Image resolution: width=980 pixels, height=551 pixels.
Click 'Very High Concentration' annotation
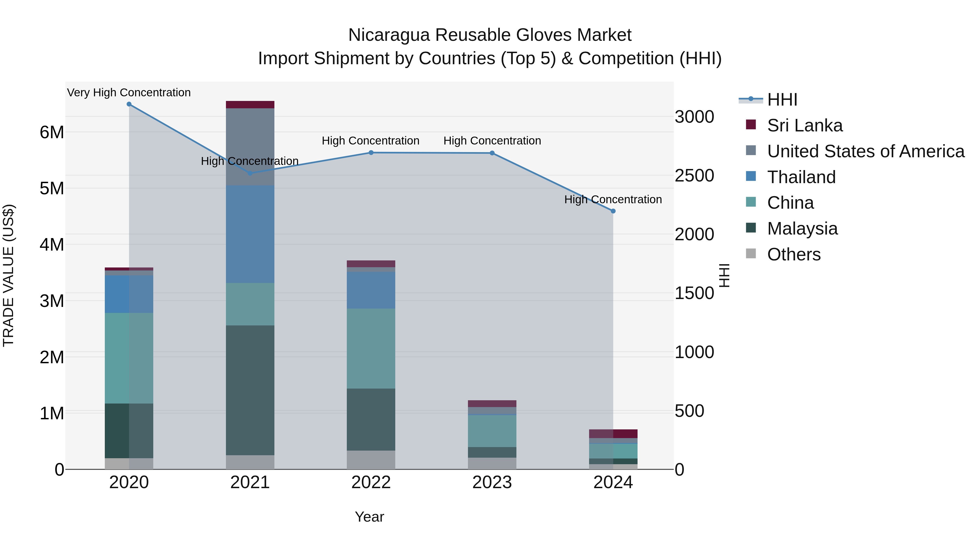pyautogui.click(x=129, y=93)
